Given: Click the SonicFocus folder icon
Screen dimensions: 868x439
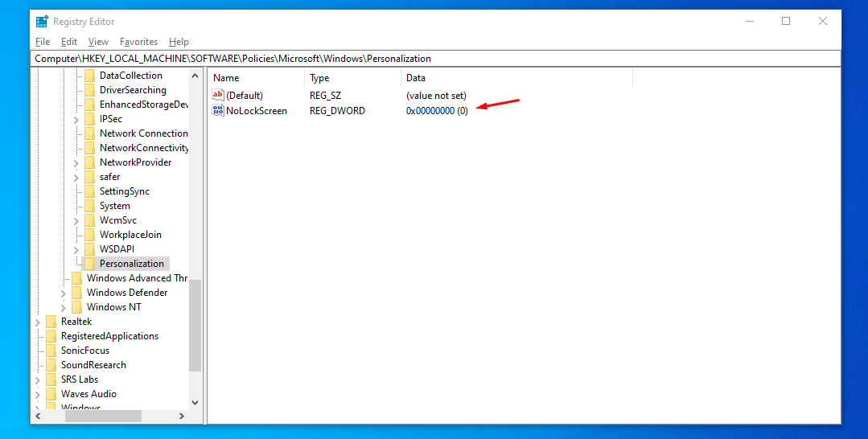Looking at the screenshot, I should click(x=51, y=351).
